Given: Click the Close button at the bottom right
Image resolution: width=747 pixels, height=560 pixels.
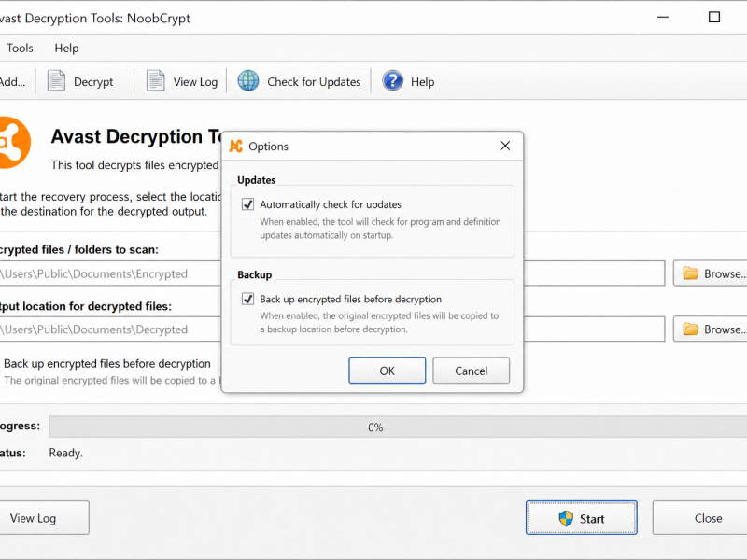Looking at the screenshot, I should [700, 518].
